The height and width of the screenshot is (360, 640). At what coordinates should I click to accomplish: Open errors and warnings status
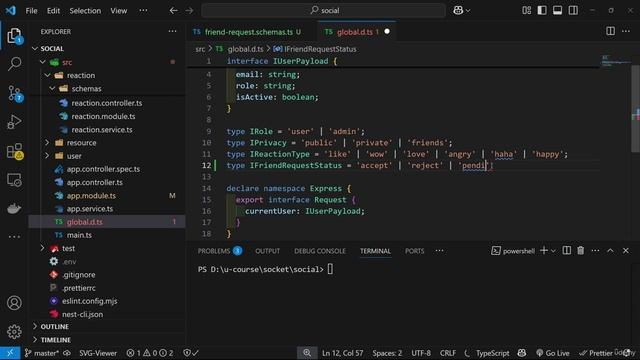150,353
